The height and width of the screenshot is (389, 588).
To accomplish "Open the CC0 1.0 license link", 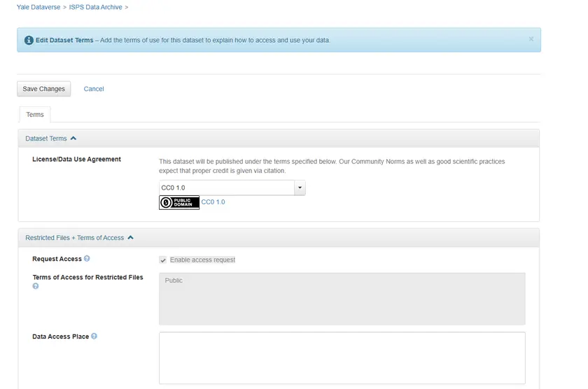I will click(213, 202).
